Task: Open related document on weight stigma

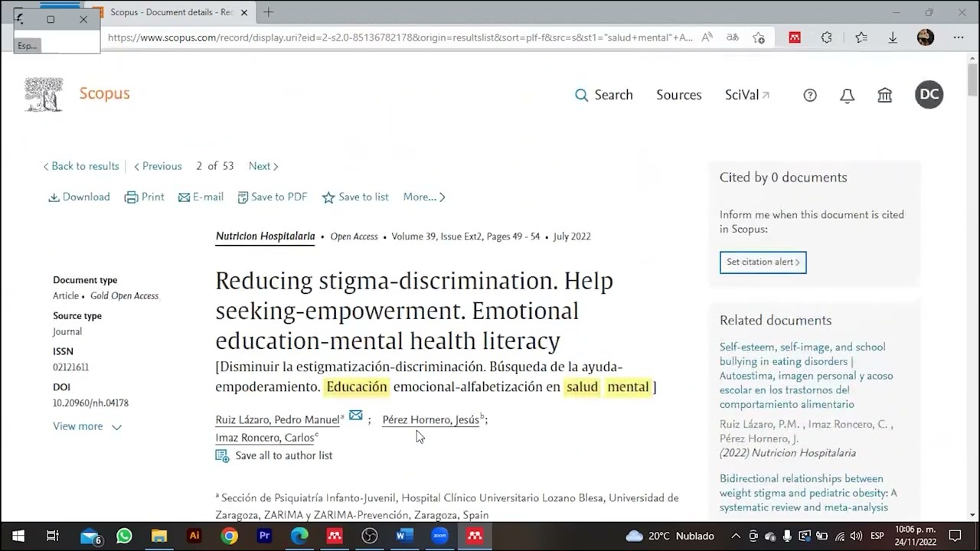Action: pos(808,493)
